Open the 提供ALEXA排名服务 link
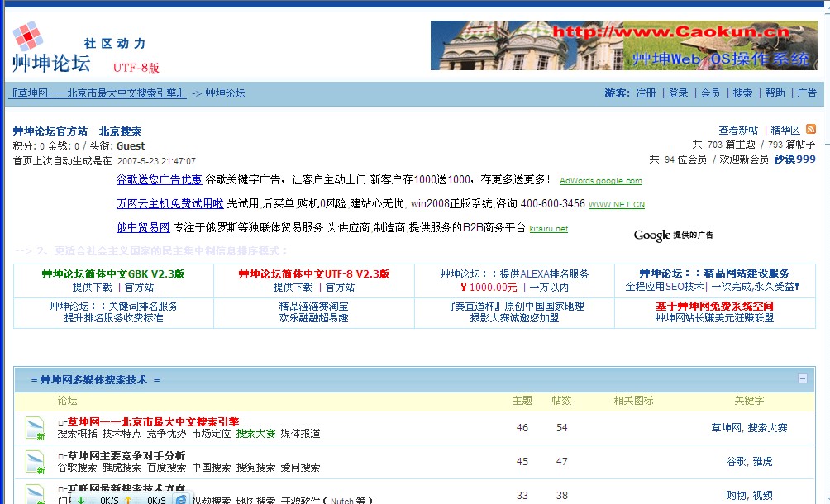 click(x=544, y=274)
